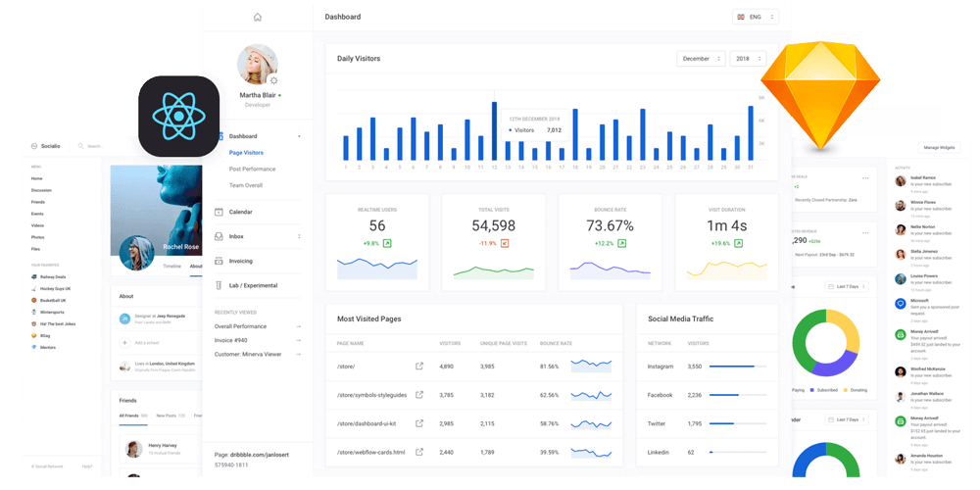Switch to the New Posts tab
The height and width of the screenshot is (490, 980).
pos(171,416)
